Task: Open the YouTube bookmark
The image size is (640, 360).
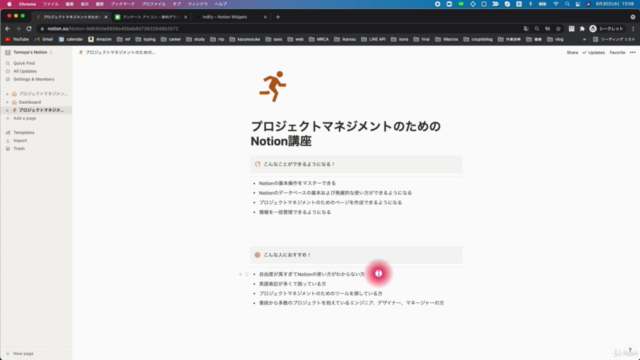Action: pyautogui.click(x=17, y=40)
